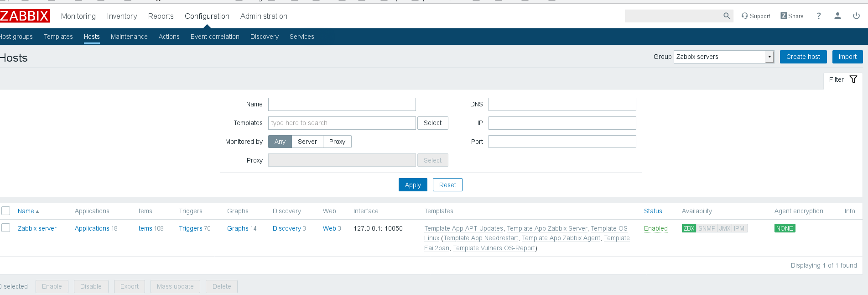This screenshot has width=868, height=295.
Task: Click the Zabbix logo
Action: click(x=25, y=16)
